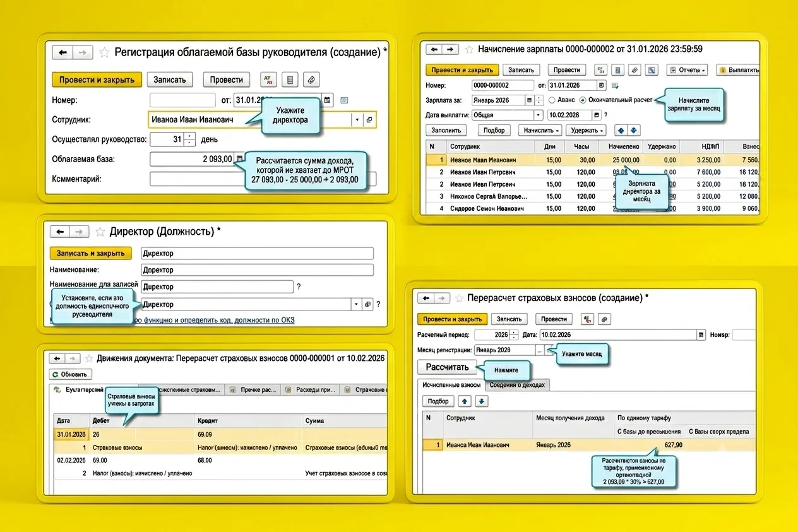Click up arrow next to Подбор in Перерасчет window

465,401
